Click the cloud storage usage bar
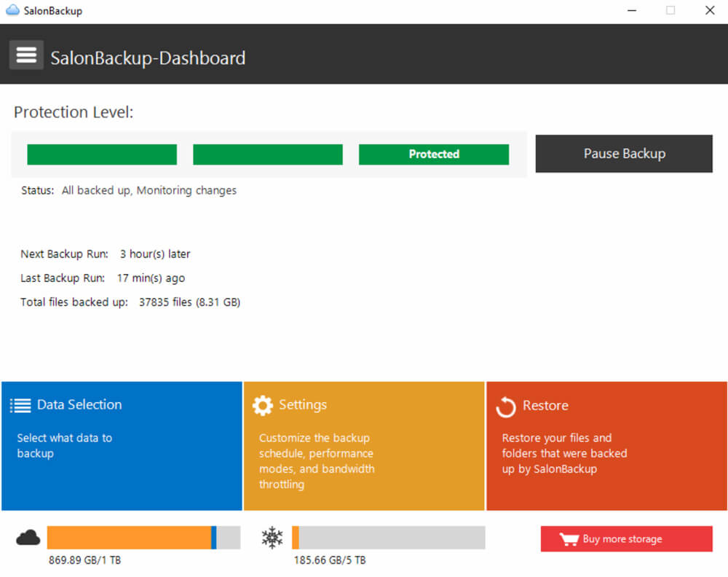Viewport: 728px width, 577px height. [x=143, y=538]
